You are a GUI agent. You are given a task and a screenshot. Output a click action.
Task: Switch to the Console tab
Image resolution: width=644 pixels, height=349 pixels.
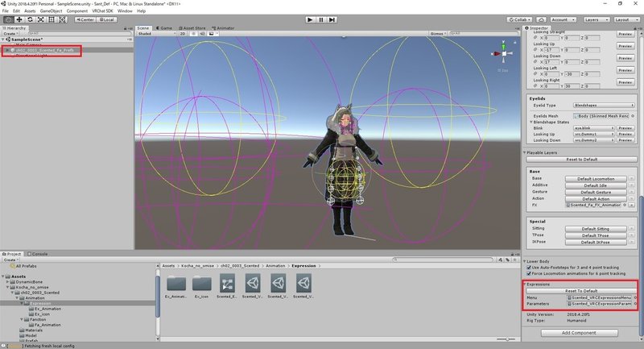coord(37,254)
